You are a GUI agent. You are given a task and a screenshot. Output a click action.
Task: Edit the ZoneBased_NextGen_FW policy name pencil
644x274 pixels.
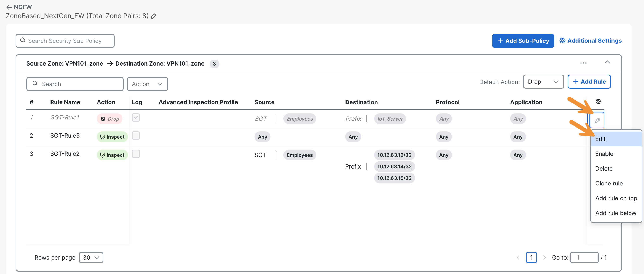coord(154,16)
